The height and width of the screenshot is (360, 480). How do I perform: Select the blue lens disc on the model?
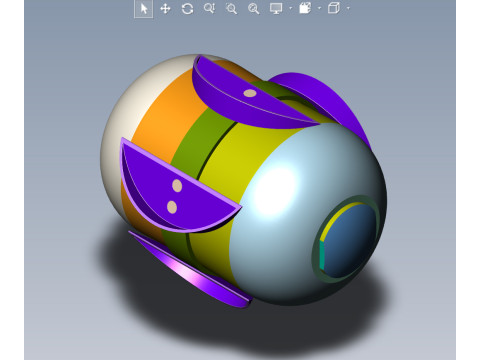(x=350, y=242)
